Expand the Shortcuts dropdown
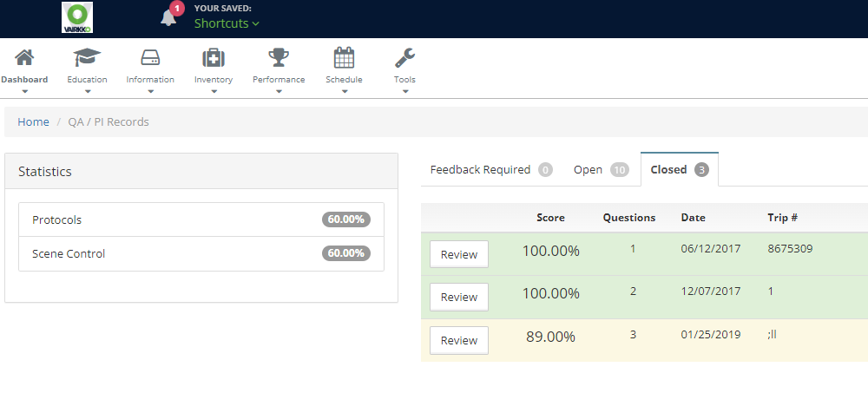 pyautogui.click(x=227, y=23)
